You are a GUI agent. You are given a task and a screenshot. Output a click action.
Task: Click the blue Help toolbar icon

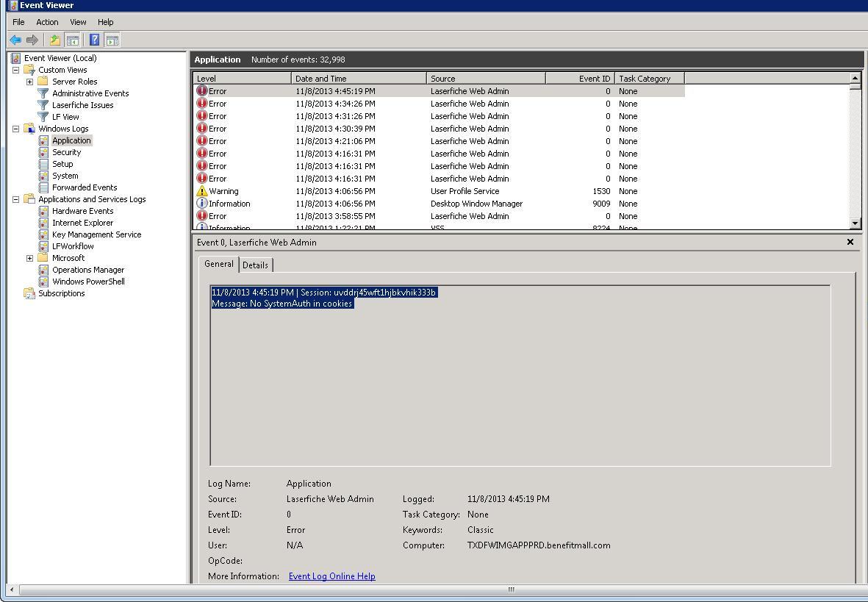pyautogui.click(x=94, y=40)
